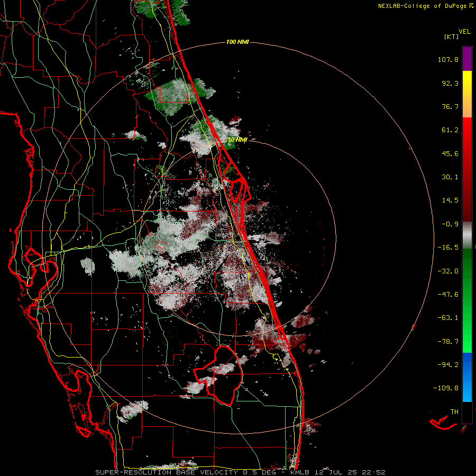
Task: Select the 14.5 value on the velocity scale
Action: pos(450,200)
